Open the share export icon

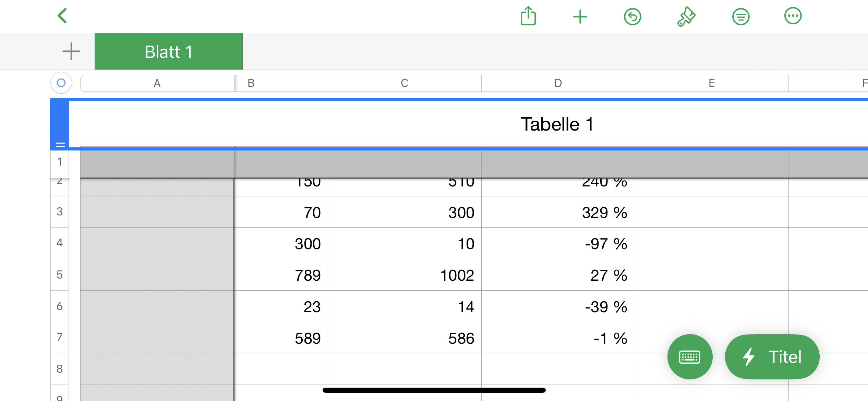(x=528, y=16)
